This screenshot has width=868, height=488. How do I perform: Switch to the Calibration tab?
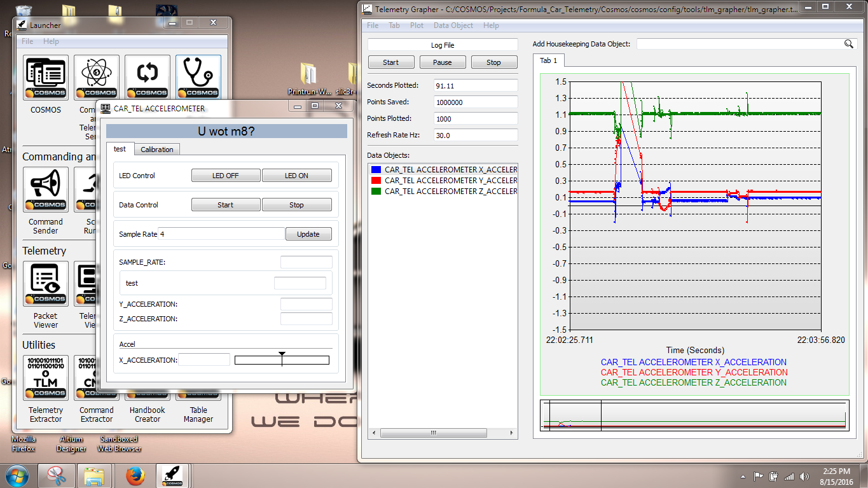click(x=157, y=150)
